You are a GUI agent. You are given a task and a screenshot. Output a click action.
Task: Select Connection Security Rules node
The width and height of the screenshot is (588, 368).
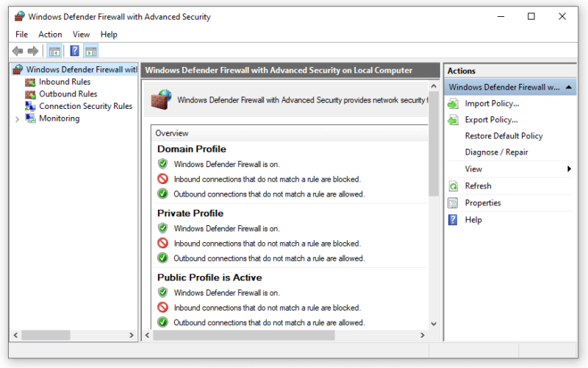(85, 106)
